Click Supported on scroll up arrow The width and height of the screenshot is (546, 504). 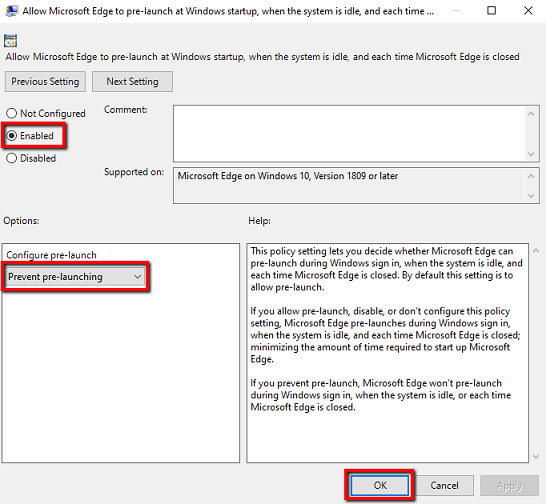coord(531,176)
